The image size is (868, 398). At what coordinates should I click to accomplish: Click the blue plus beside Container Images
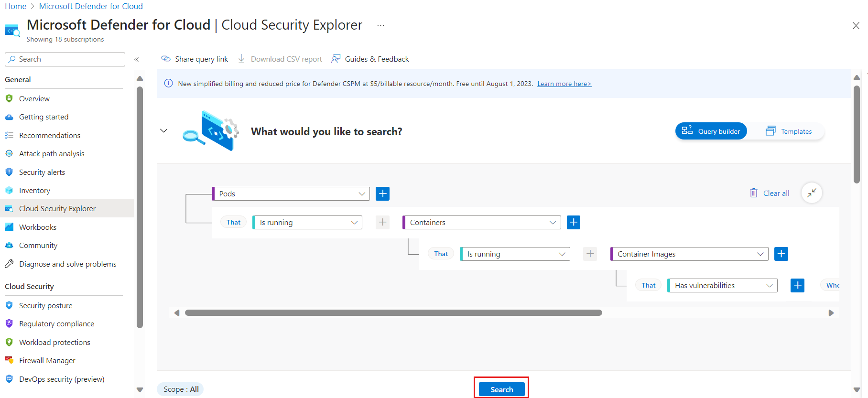coord(781,254)
